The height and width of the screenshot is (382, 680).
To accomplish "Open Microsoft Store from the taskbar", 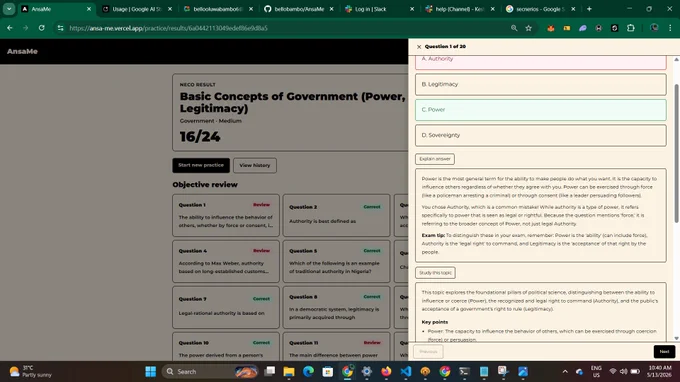I will tap(328, 372).
